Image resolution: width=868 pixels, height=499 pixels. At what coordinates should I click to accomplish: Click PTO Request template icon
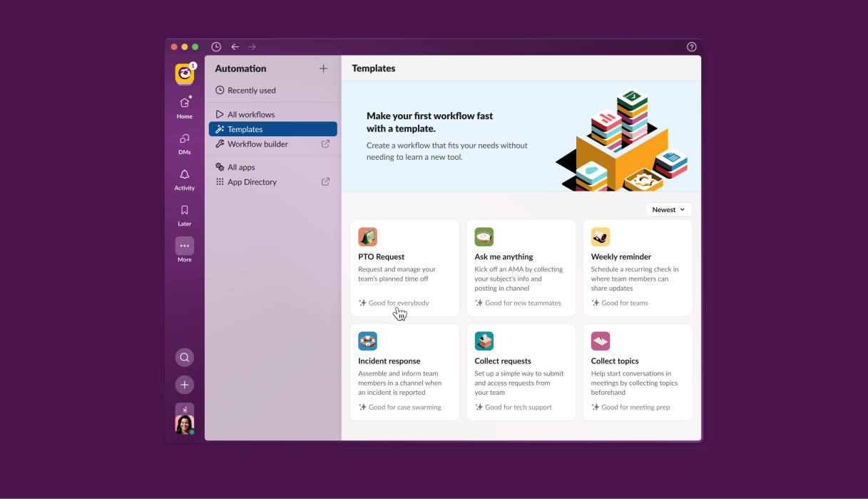(x=367, y=237)
